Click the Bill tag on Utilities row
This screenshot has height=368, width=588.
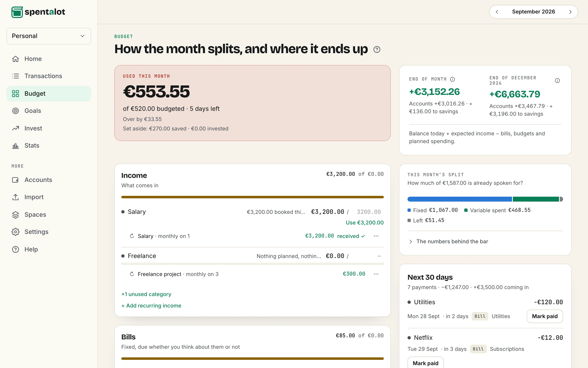point(480,316)
